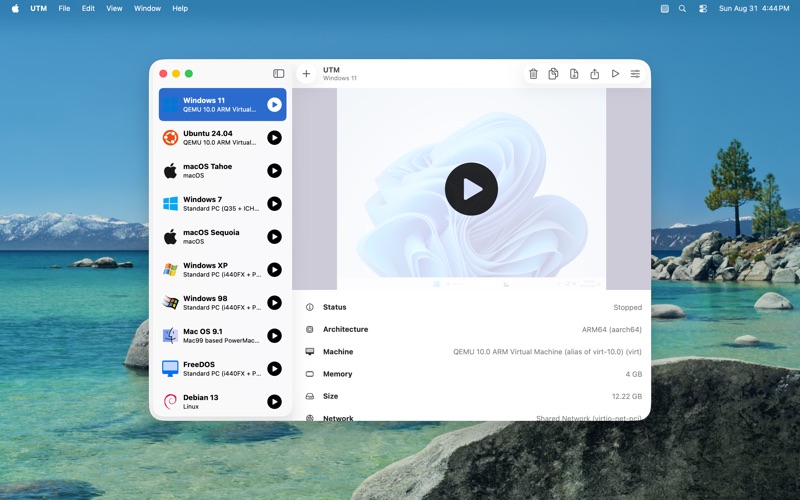Start the Mac OS 9.1 virtual machine
This screenshot has width=800, height=500.
click(274, 336)
